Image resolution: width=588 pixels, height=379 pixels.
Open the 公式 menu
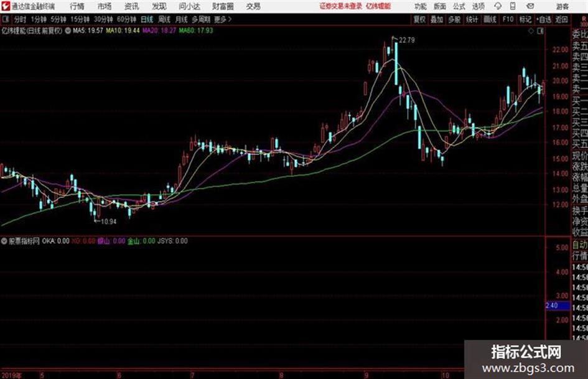pyautogui.click(x=459, y=6)
